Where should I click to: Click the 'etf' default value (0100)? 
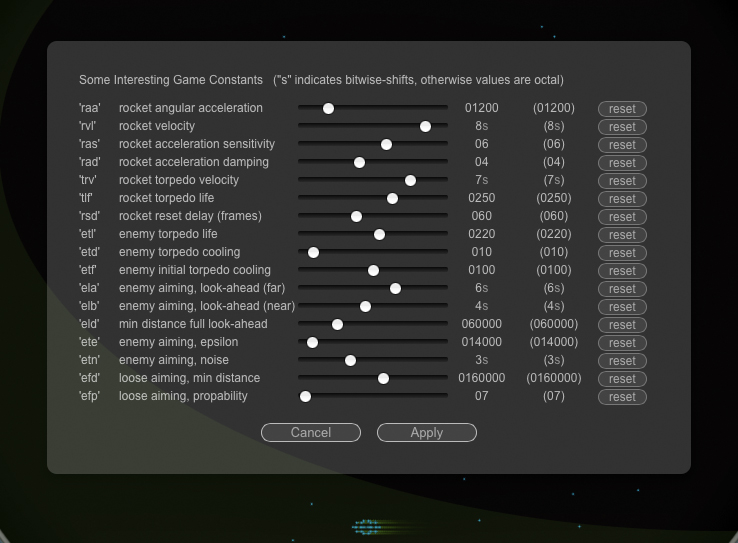pos(554,270)
